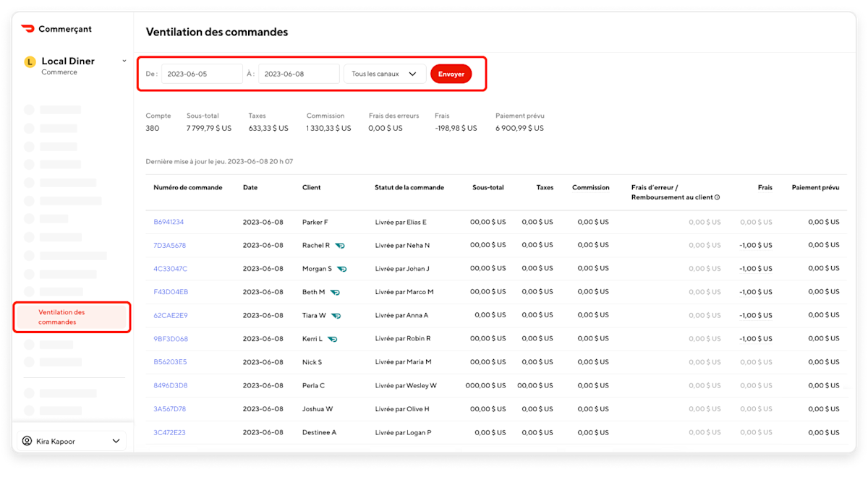Click the DashPass icon beside Rachel R
The width and height of the screenshot is (868, 477).
pyautogui.click(x=340, y=246)
